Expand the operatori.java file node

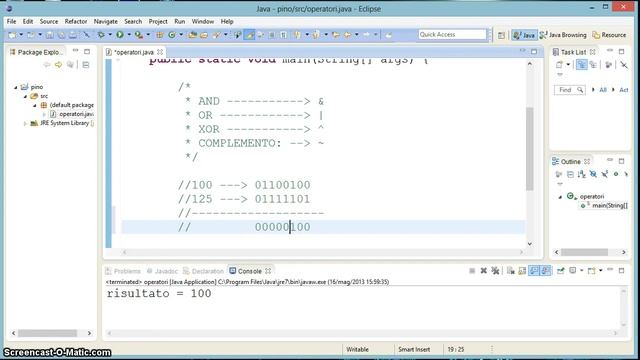[44, 114]
